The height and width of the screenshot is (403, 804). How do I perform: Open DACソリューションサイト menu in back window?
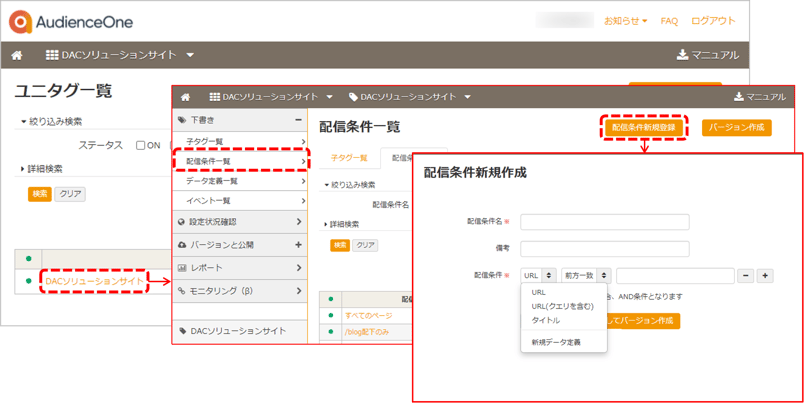(x=120, y=55)
